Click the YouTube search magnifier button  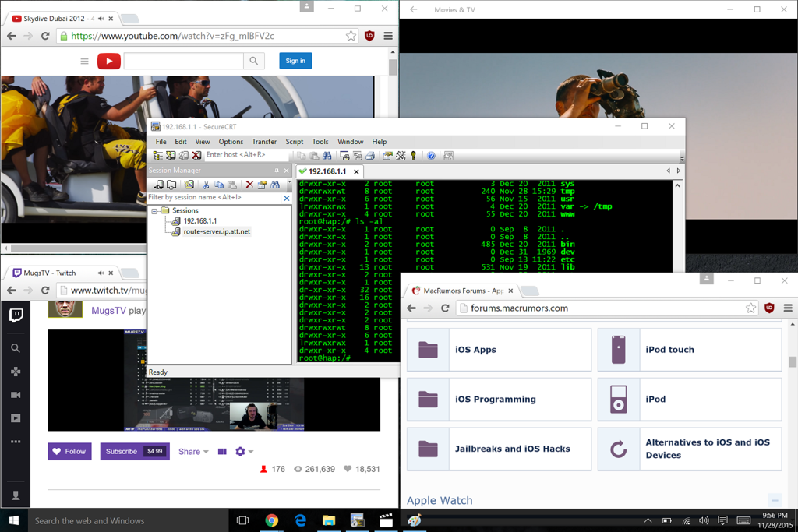253,61
